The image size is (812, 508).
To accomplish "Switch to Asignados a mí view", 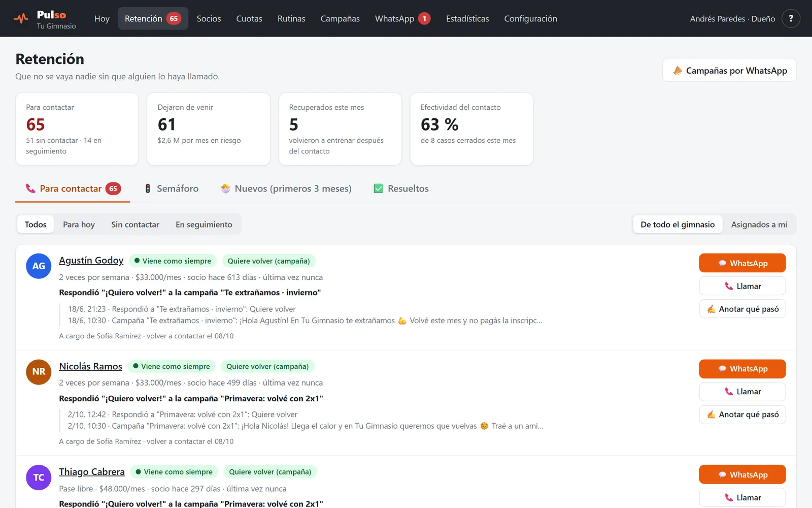I will click(x=759, y=224).
